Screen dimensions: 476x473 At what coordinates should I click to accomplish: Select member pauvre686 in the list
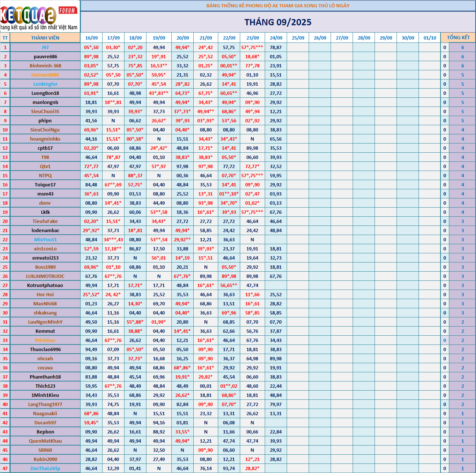[45, 56]
